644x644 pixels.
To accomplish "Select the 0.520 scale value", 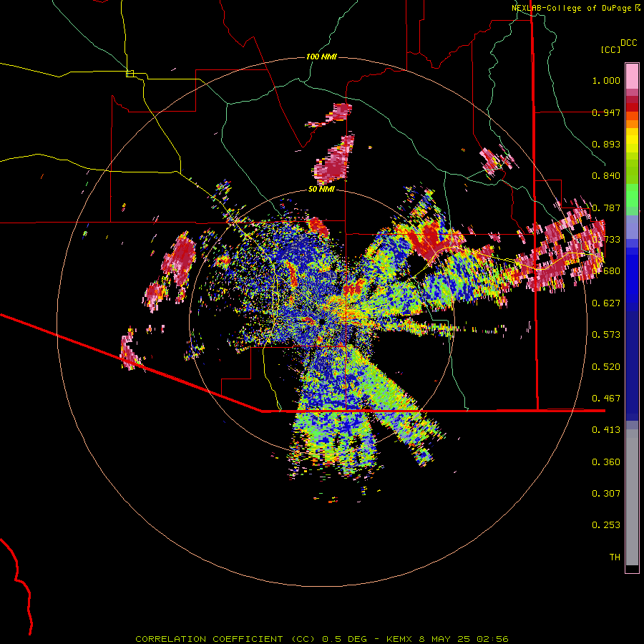I will point(606,367).
